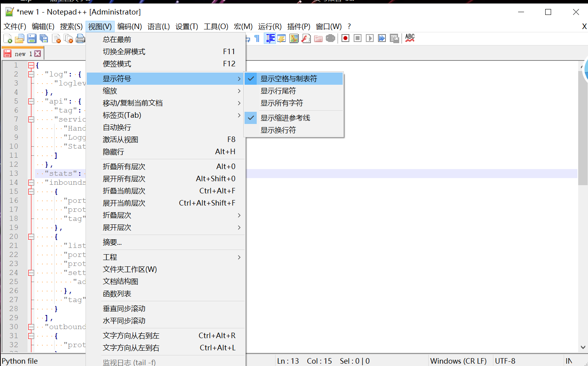This screenshot has width=588, height=366.
Task: Click the Windows (CR LF) status bar field
Action: 458,361
